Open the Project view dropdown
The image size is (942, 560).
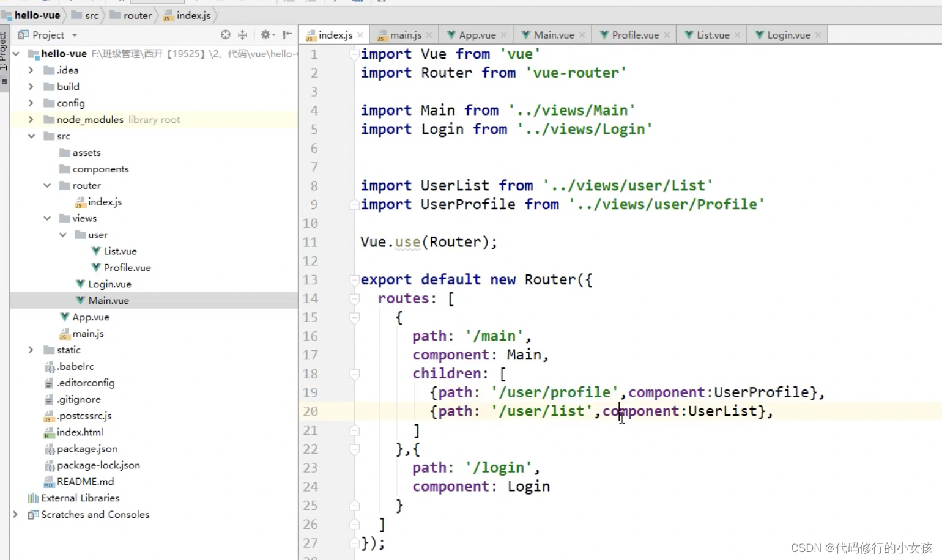(75, 35)
